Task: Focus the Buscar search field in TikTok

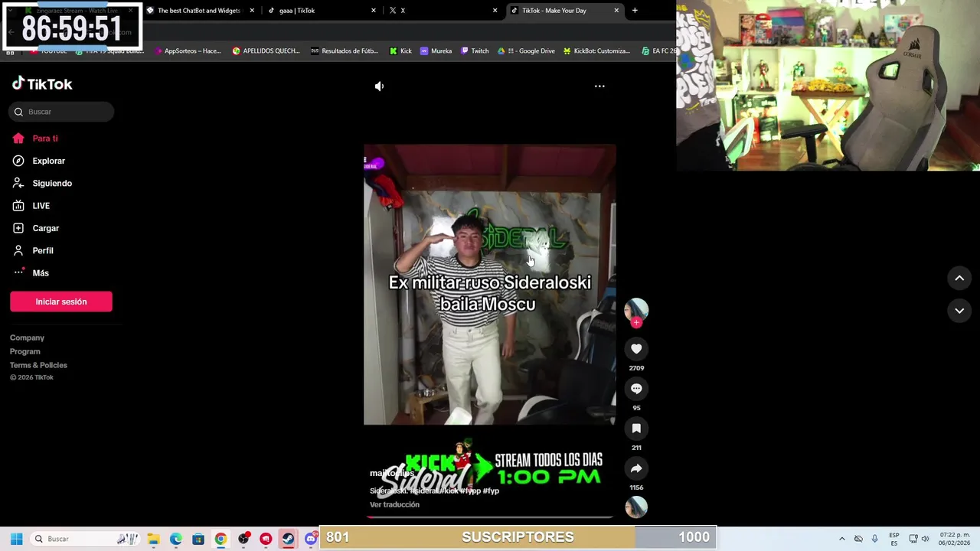Action: pos(62,112)
